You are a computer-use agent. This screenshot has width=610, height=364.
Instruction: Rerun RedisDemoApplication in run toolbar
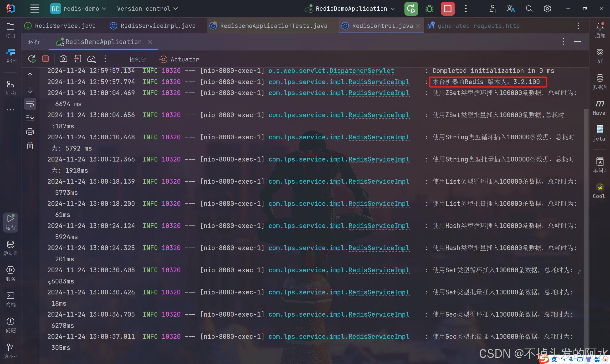click(x=32, y=59)
